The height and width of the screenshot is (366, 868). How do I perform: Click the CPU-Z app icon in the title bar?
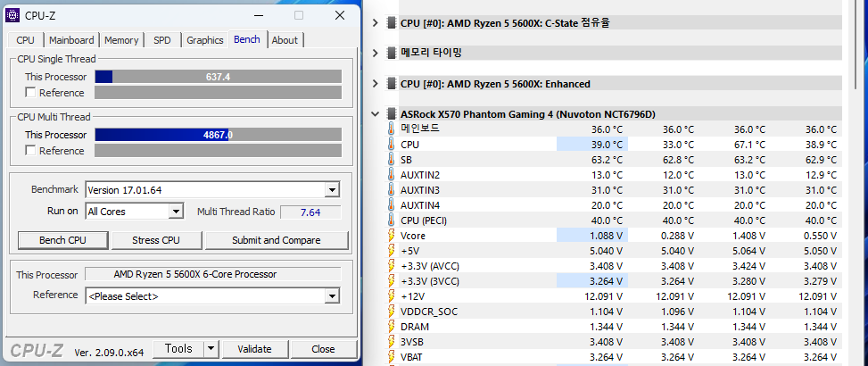[14, 15]
